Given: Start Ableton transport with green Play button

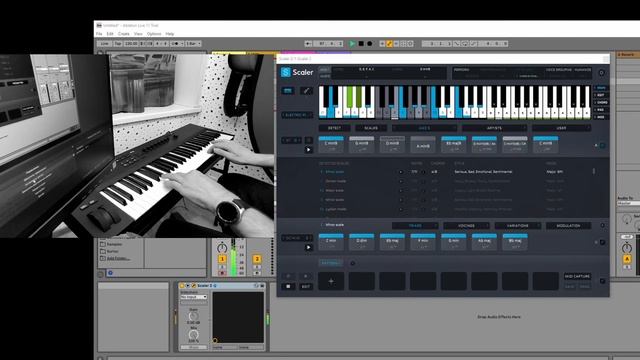Looking at the screenshot, I should 352,44.
